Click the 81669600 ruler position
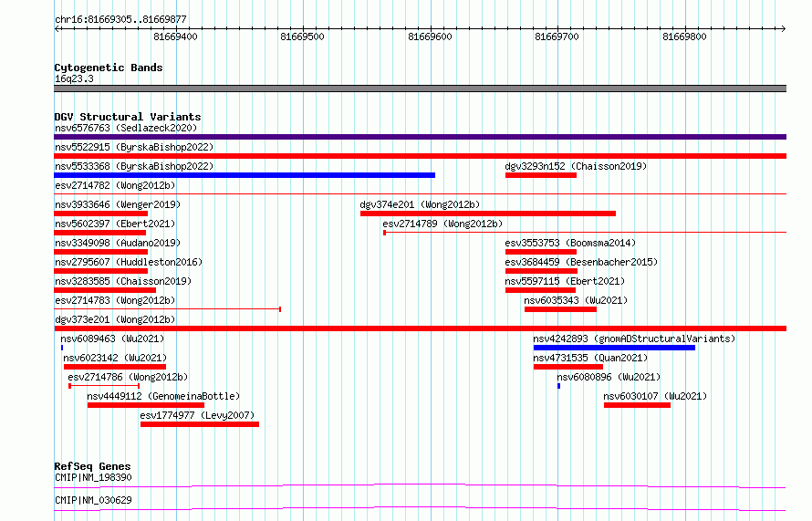This screenshot has width=812, height=521. tap(431, 36)
